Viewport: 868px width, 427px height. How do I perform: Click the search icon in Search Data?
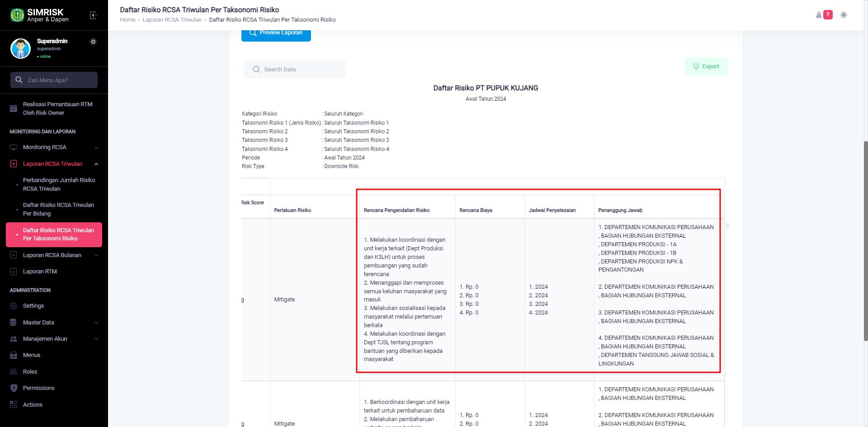coord(256,69)
